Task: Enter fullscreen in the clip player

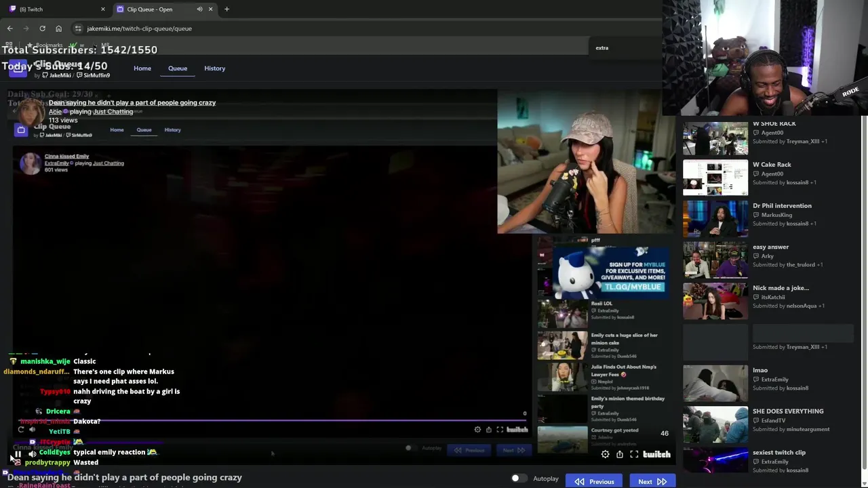Action: [634, 455]
